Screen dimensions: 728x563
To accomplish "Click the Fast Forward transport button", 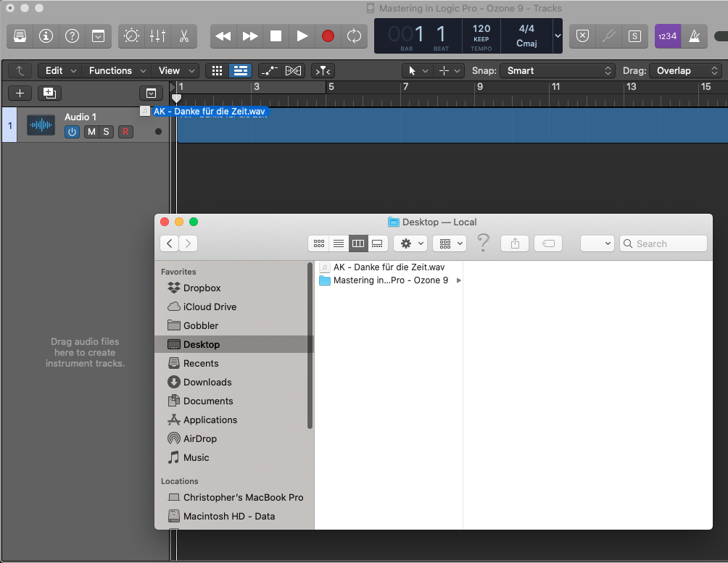I will tap(249, 36).
